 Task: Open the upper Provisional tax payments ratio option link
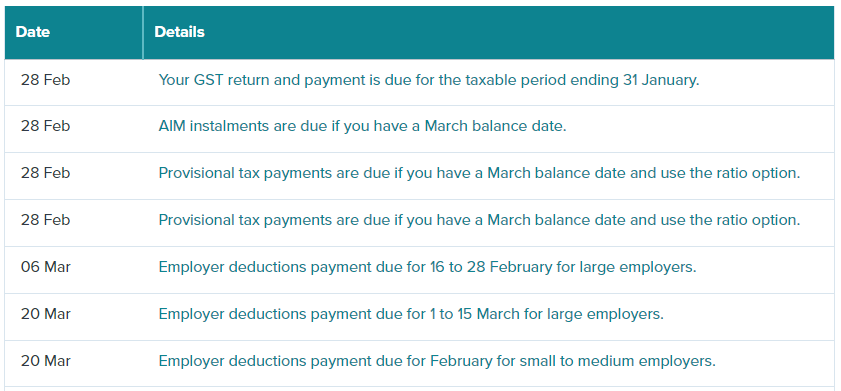[479, 174]
